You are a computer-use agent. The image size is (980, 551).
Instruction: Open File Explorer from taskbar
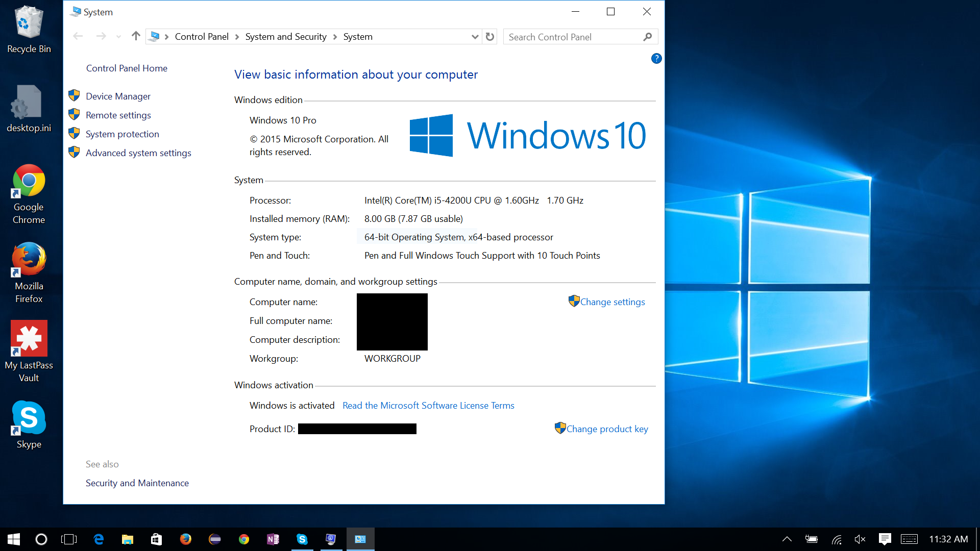point(127,539)
